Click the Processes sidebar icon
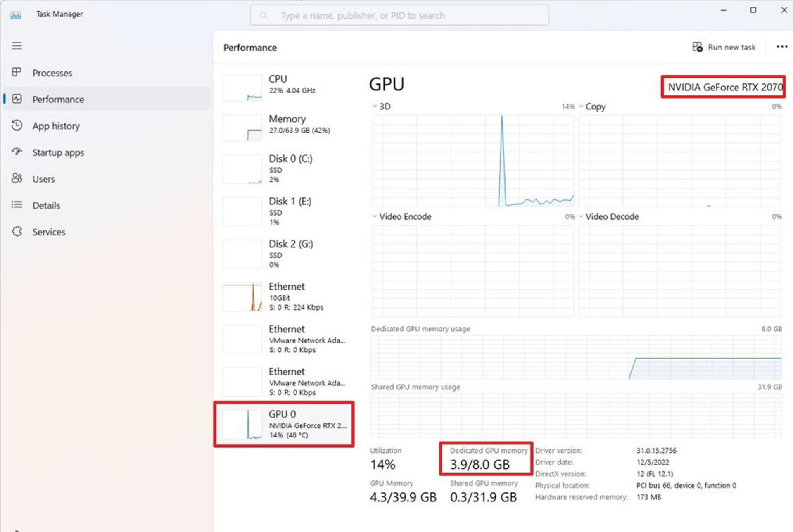Screen dimensions: 793x532 click(x=17, y=72)
